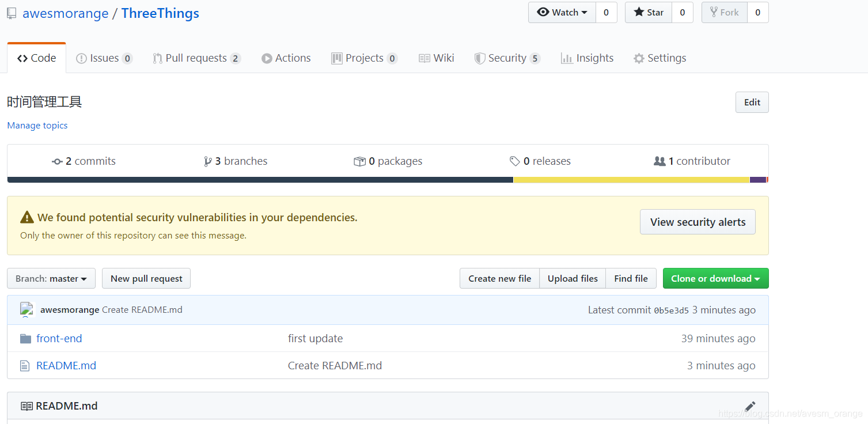This screenshot has height=424, width=868.
Task: Click the Issues exclamation circle icon
Action: [82, 58]
